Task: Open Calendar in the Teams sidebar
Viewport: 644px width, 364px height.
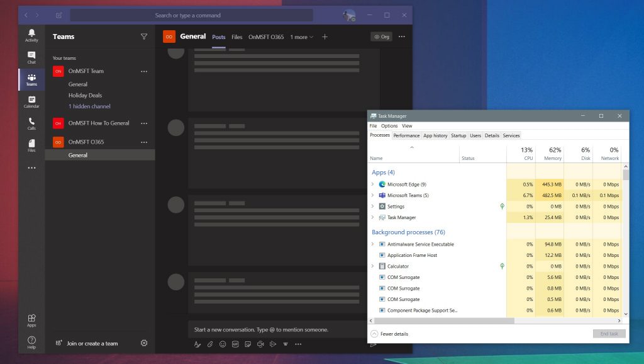Action: click(31, 101)
